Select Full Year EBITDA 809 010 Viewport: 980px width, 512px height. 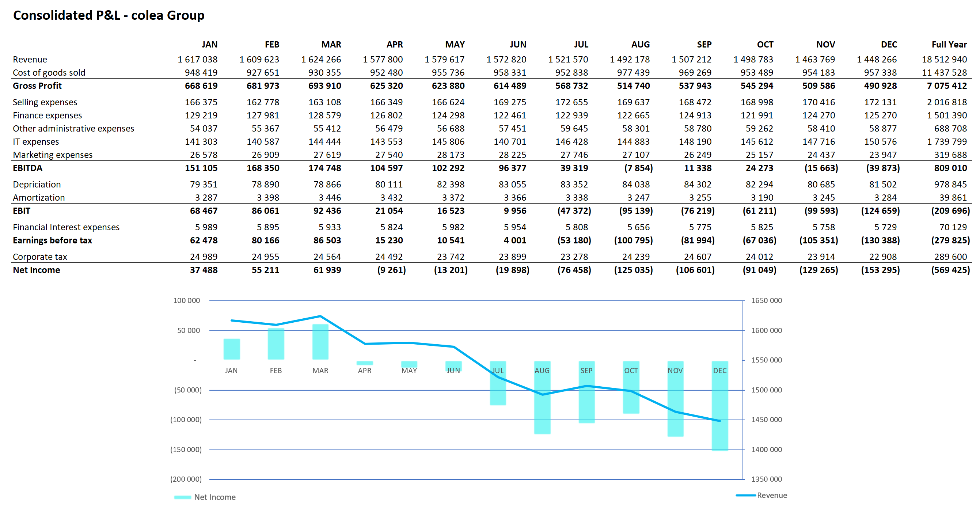tap(950, 168)
